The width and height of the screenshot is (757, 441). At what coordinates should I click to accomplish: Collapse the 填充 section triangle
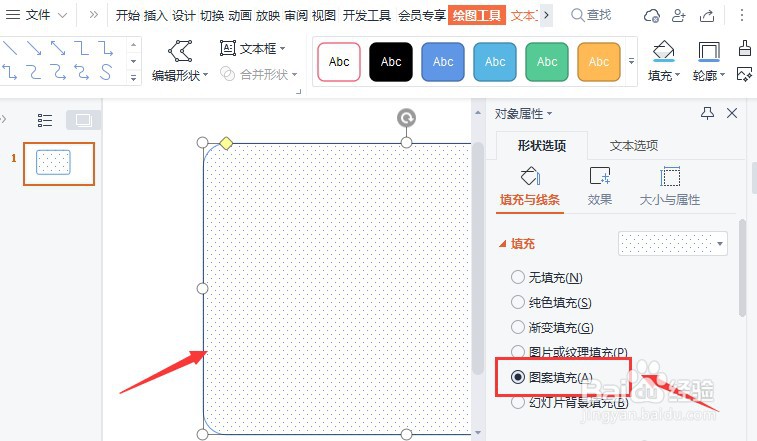point(503,243)
